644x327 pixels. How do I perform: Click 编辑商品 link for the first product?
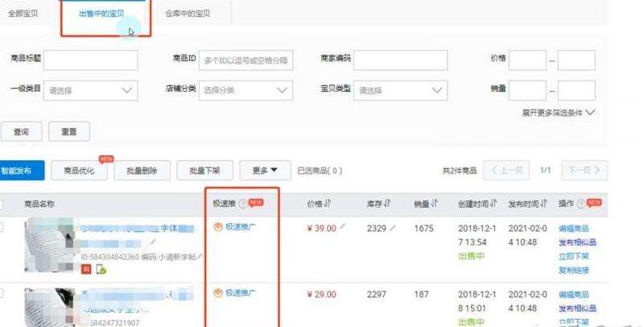coord(573,229)
